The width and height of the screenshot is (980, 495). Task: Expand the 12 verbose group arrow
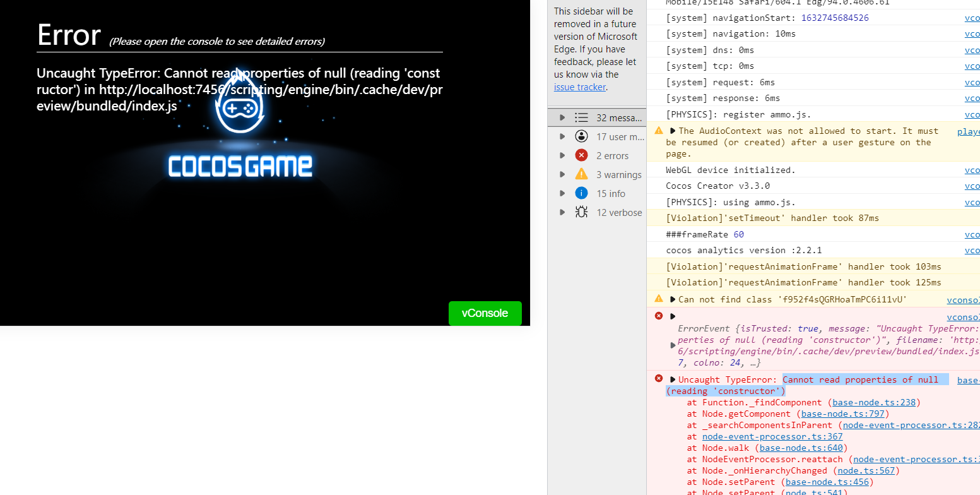coord(562,212)
